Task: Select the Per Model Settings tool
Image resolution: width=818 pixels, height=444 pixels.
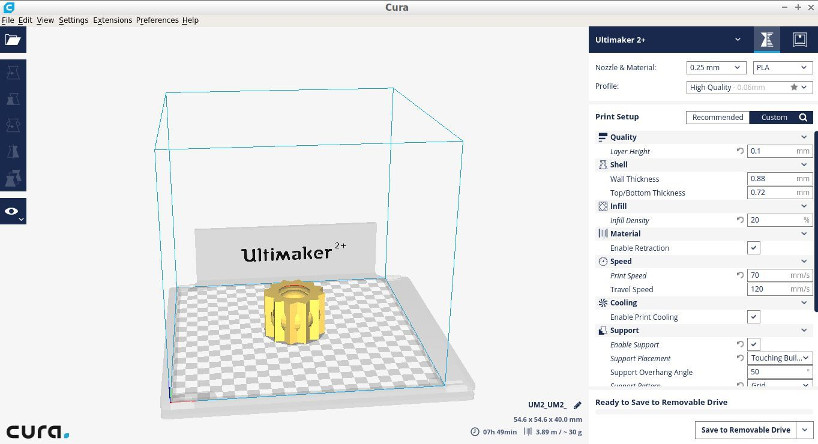Action: coord(13,178)
